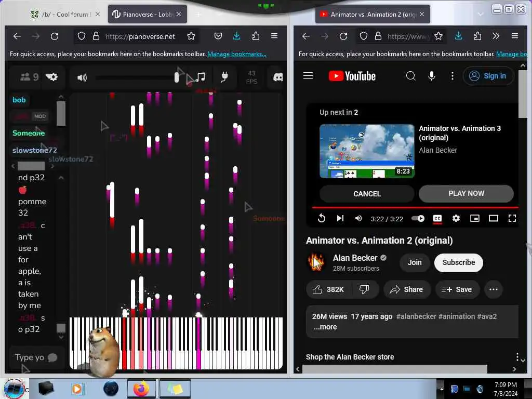
Task: Reload the YouTube page
Action: 343,36
